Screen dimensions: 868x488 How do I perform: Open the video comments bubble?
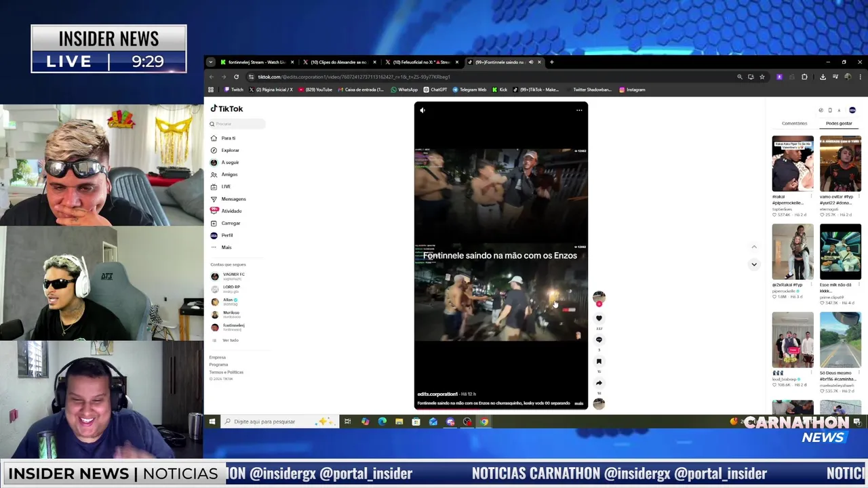point(599,340)
